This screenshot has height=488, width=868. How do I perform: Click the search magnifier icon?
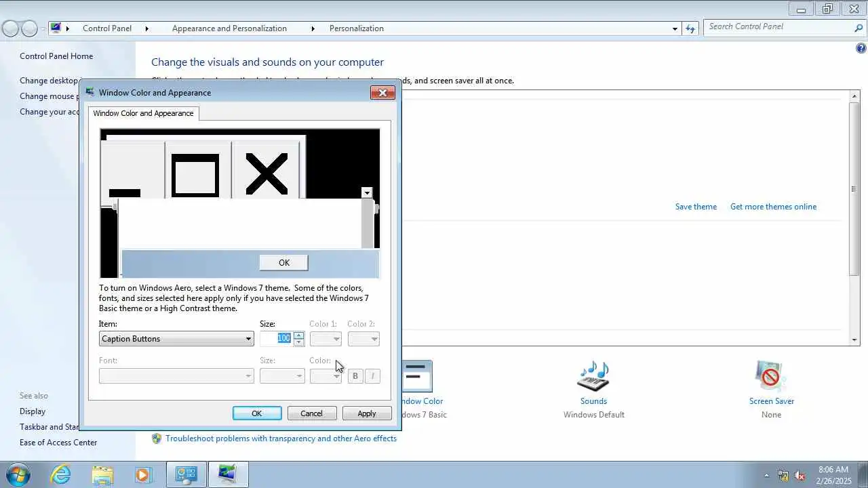click(x=859, y=28)
